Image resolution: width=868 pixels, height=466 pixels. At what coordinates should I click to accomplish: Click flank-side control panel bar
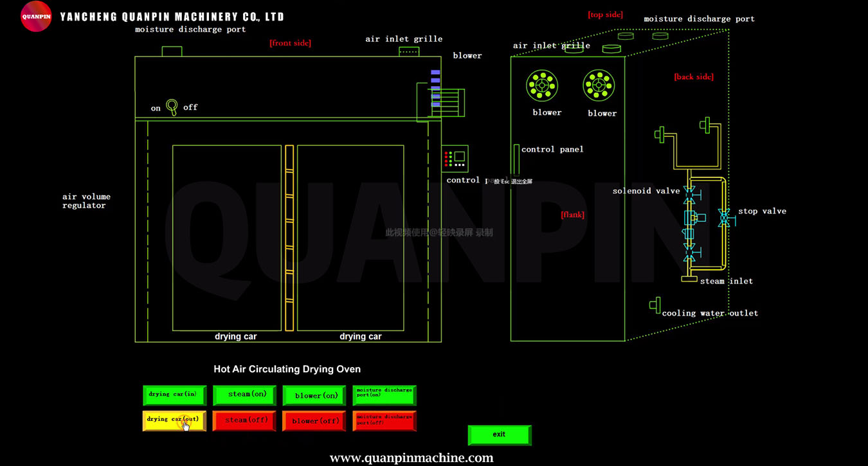click(x=516, y=161)
